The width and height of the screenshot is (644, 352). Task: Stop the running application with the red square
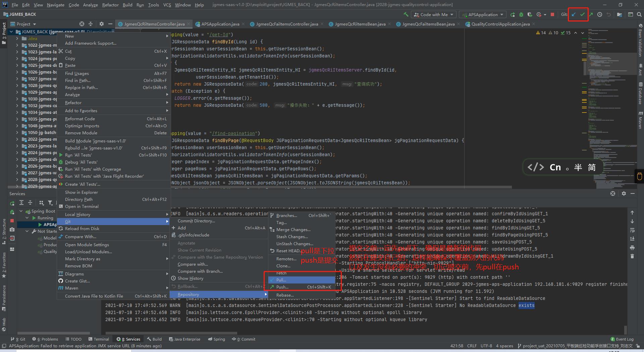point(552,14)
